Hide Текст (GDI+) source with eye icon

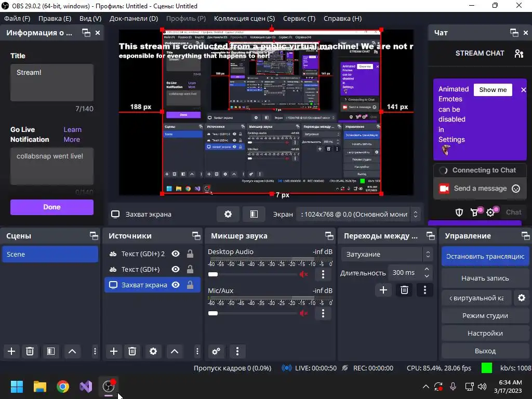pos(176,270)
